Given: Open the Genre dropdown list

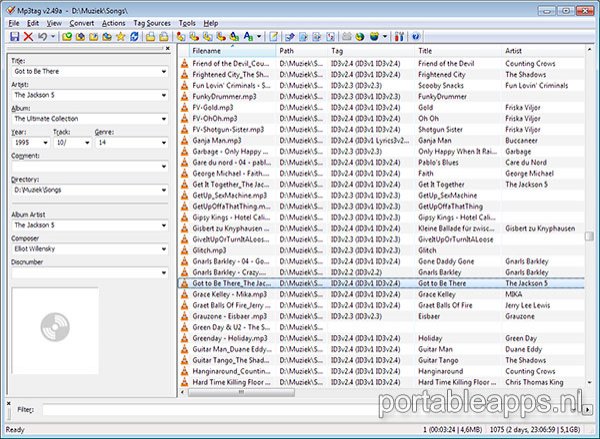Looking at the screenshot, I should coord(163,142).
